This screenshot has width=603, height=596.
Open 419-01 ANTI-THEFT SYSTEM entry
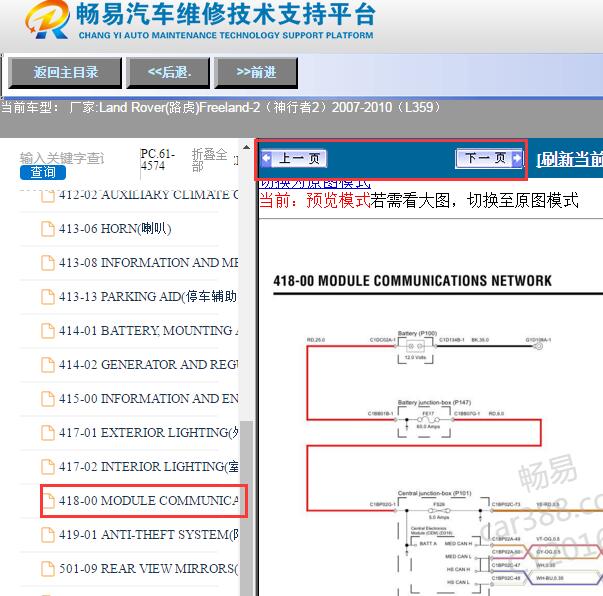pos(148,534)
